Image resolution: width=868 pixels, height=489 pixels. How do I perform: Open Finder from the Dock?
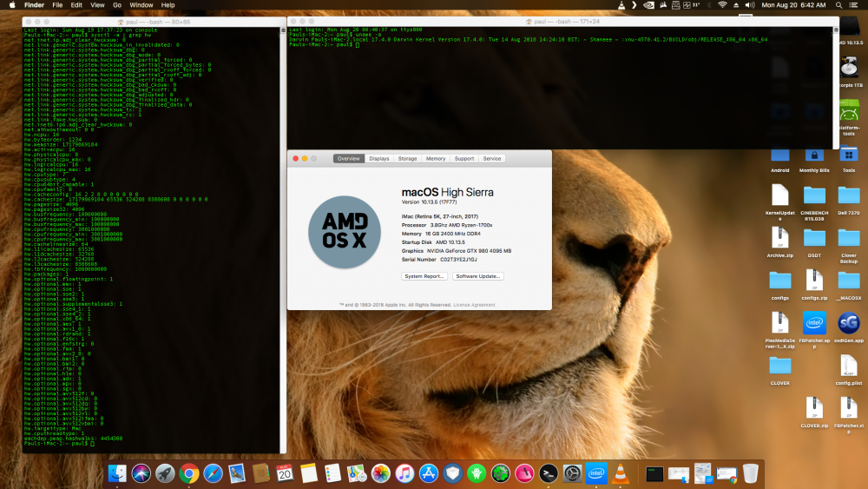click(117, 473)
